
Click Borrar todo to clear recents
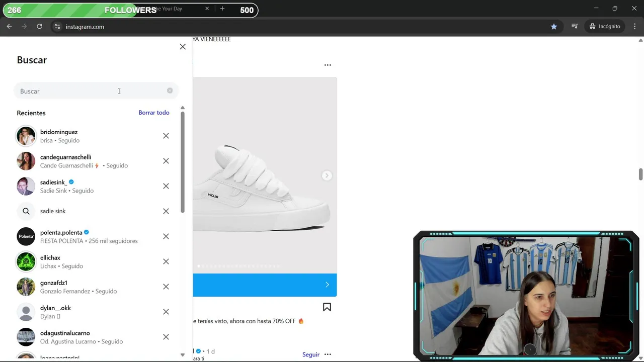[x=154, y=113]
